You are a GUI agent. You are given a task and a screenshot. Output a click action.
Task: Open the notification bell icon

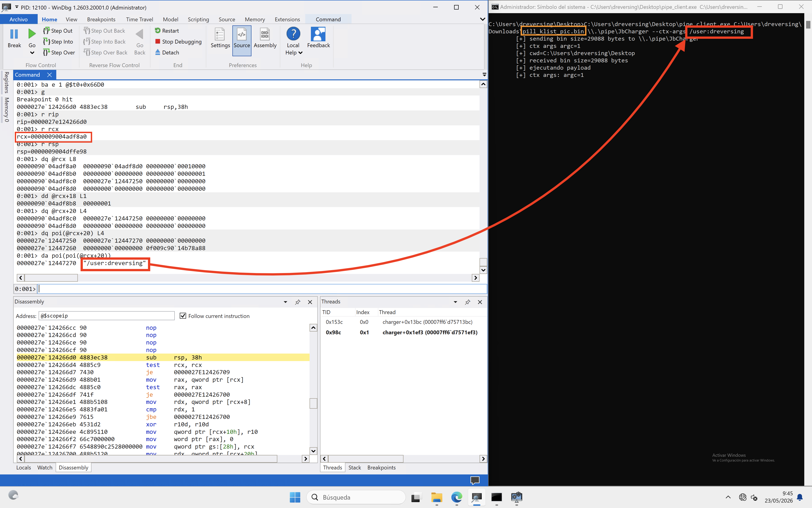pos(800,497)
